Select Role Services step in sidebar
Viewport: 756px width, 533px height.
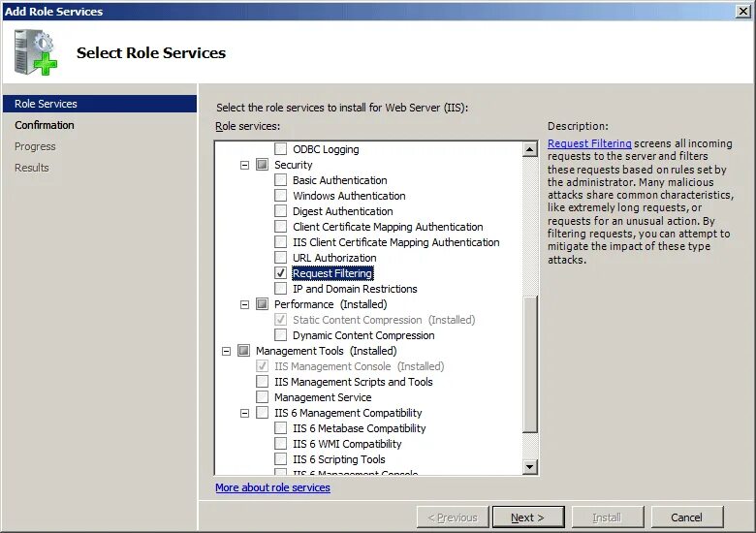coord(100,104)
